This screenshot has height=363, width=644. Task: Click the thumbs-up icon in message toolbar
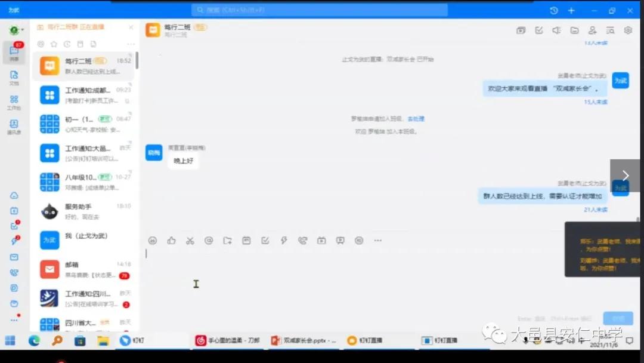tap(172, 241)
